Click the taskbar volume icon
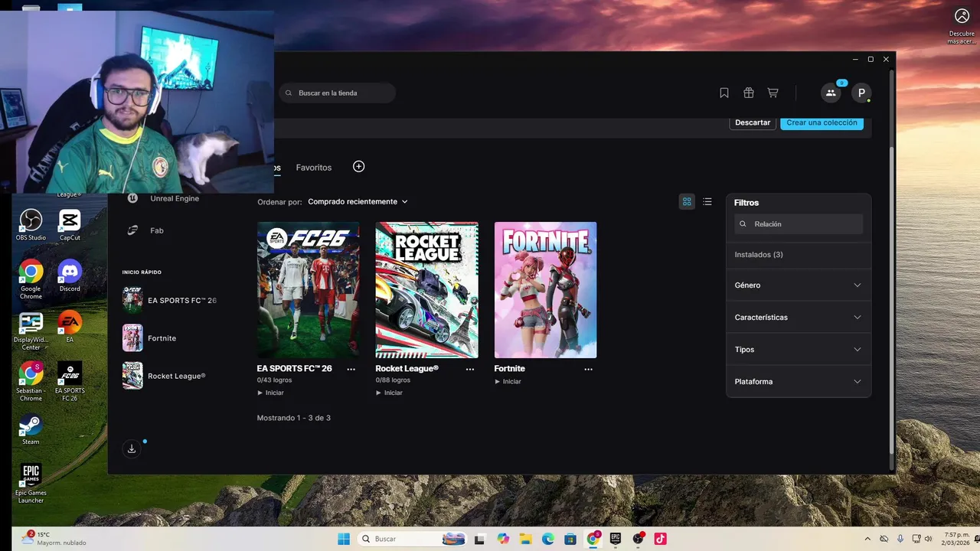This screenshot has width=980, height=551. click(x=929, y=539)
